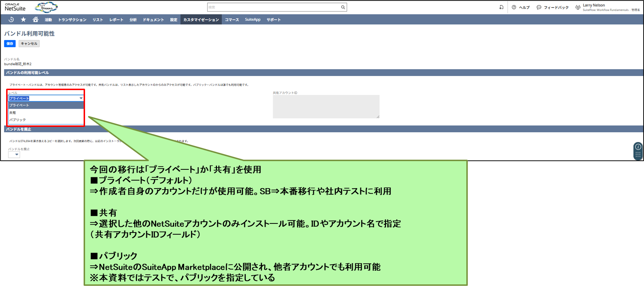644x288 pixels.
Task: Click the bundle name bundle確認_鈴木2
Action: click(x=18, y=64)
